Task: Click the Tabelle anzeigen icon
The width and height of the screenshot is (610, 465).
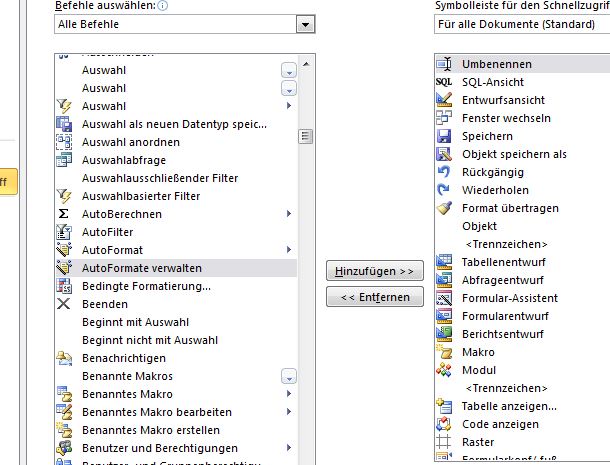Action: pyautogui.click(x=444, y=406)
